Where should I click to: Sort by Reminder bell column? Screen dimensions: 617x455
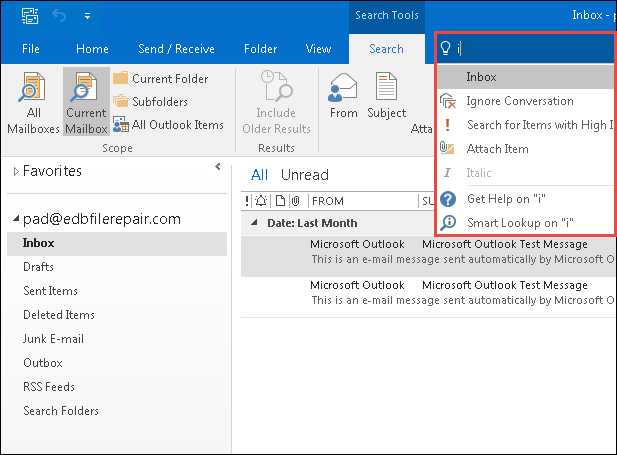coord(261,201)
